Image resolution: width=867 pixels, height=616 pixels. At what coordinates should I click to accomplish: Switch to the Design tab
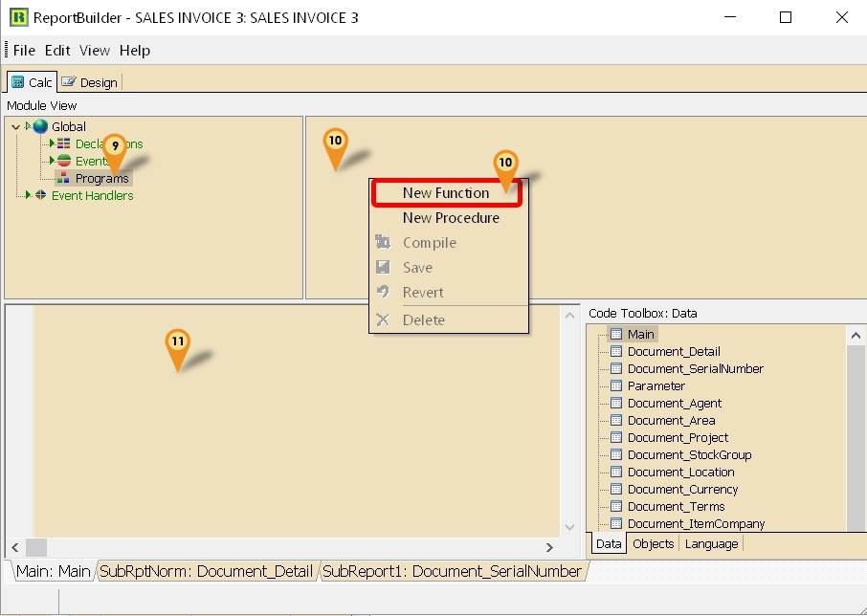coord(90,82)
